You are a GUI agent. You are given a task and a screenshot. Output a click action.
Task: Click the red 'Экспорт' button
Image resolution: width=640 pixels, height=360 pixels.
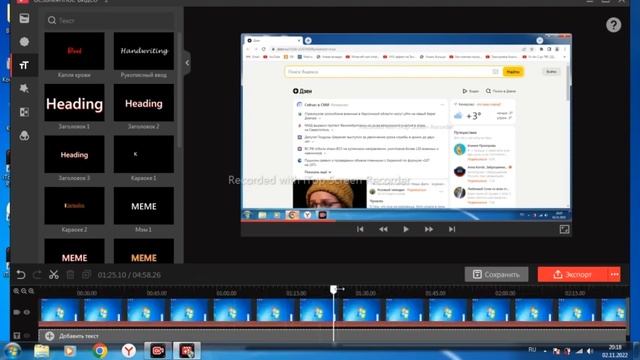click(x=573, y=275)
